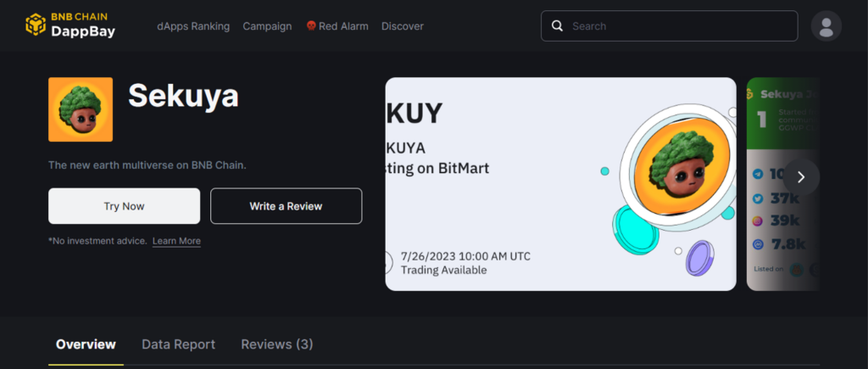Click the 'new earth multiverse' description text
The height and width of the screenshot is (369, 868).
(147, 165)
